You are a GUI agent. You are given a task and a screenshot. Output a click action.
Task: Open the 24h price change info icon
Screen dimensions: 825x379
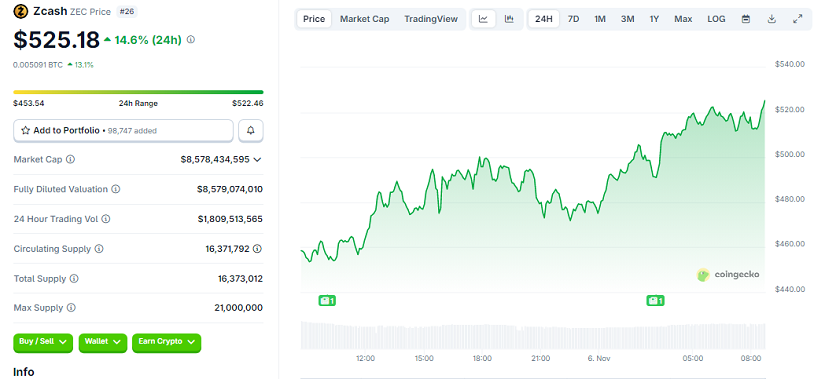pyautogui.click(x=191, y=39)
